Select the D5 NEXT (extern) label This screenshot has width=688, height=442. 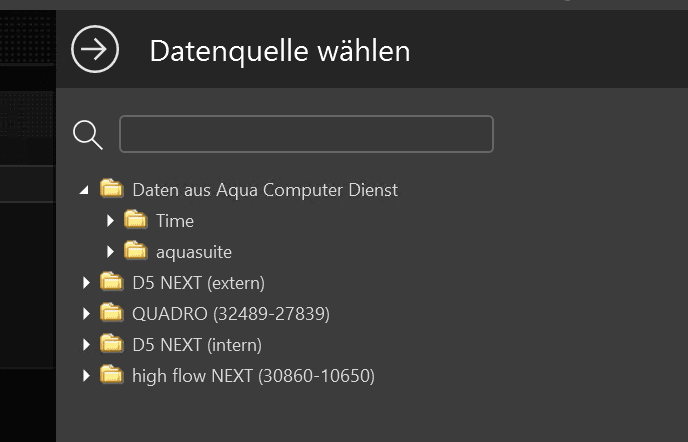(x=198, y=284)
